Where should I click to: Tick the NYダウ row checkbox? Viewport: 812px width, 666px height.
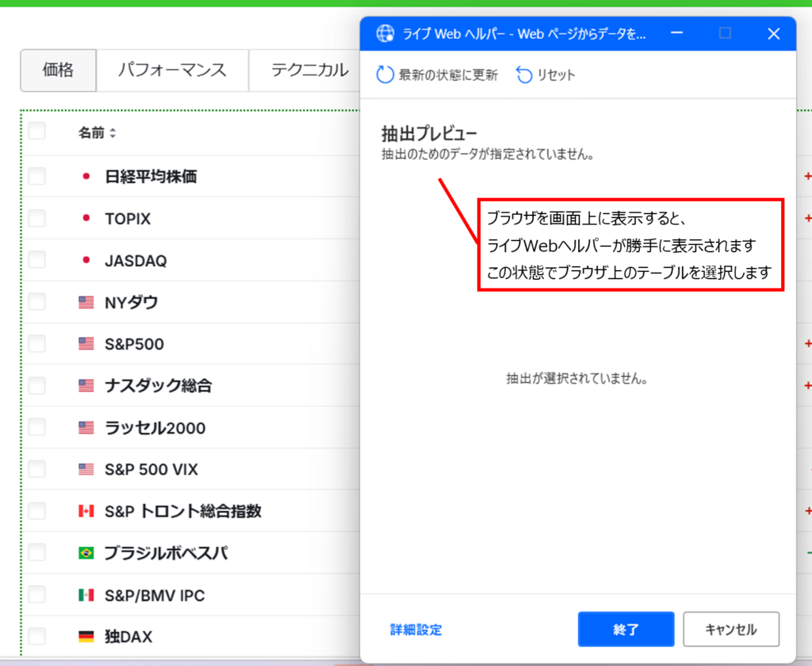click(36, 301)
